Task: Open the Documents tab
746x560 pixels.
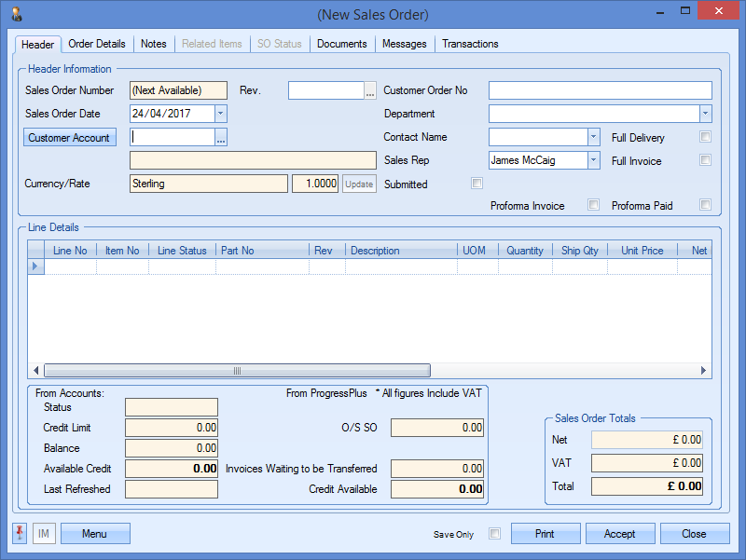Action: click(341, 44)
